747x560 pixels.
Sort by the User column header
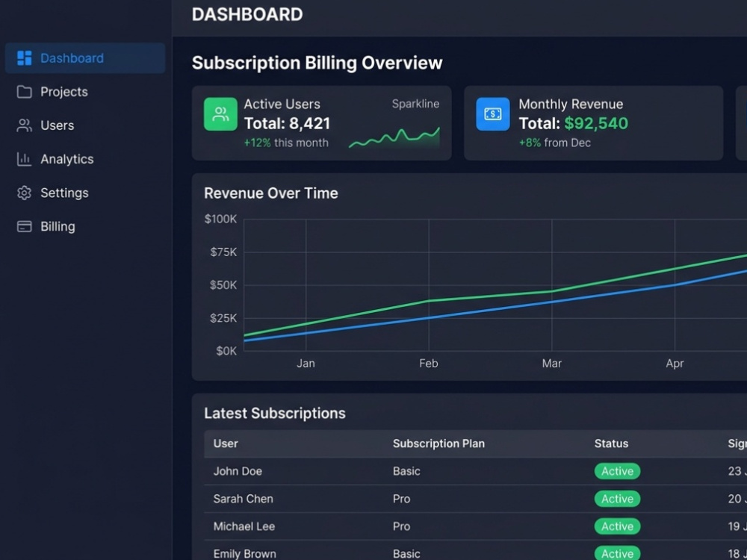click(x=226, y=444)
